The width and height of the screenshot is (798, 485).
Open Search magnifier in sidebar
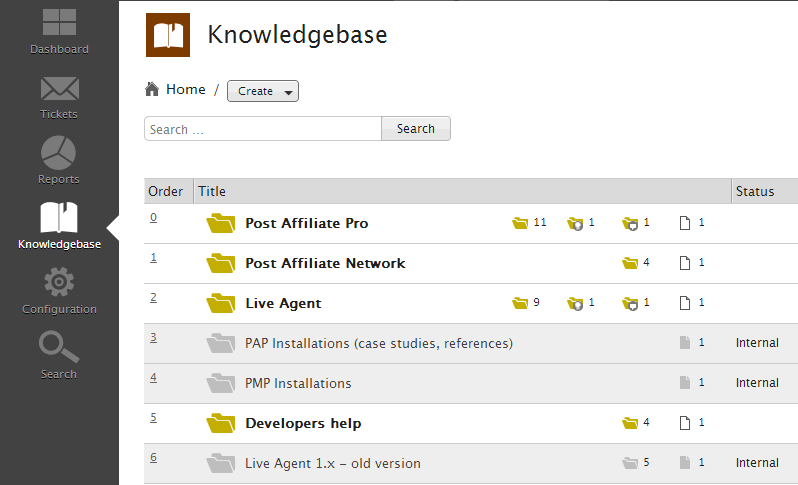[x=59, y=348]
